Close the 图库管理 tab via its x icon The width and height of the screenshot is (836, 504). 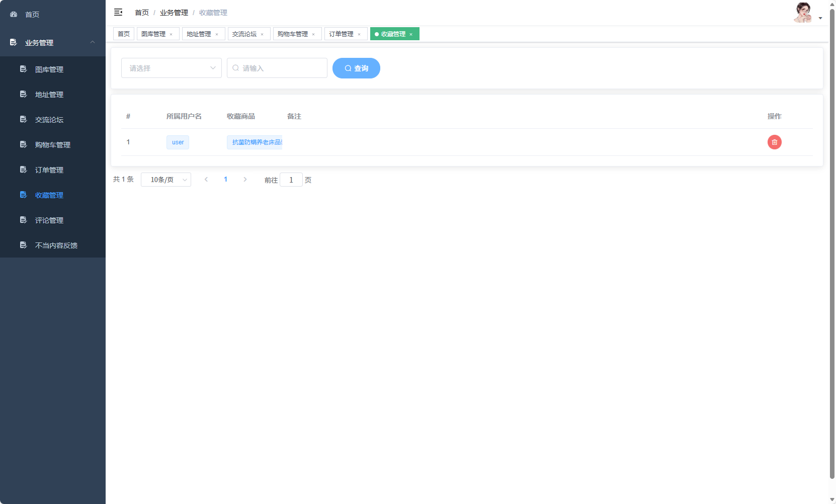pos(171,34)
